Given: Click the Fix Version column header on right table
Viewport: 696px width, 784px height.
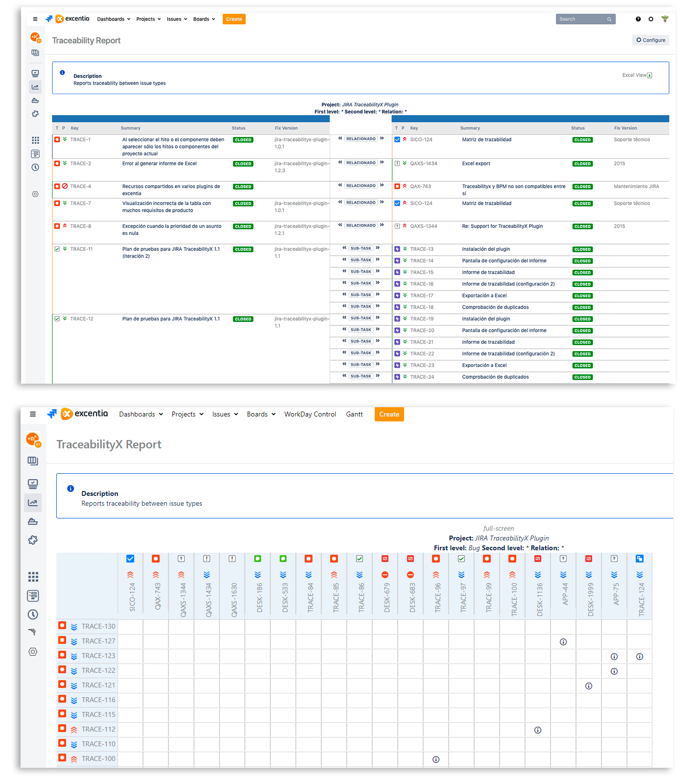Looking at the screenshot, I should click(625, 128).
